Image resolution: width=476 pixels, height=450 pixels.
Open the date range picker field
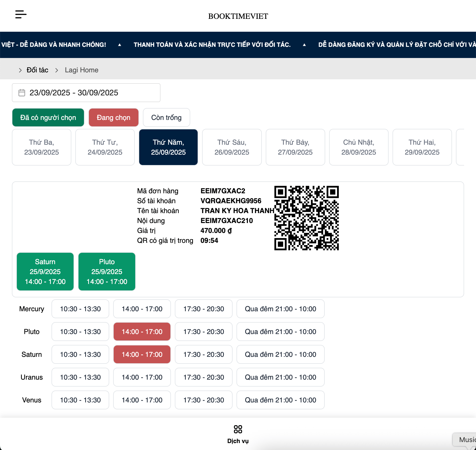[86, 93]
